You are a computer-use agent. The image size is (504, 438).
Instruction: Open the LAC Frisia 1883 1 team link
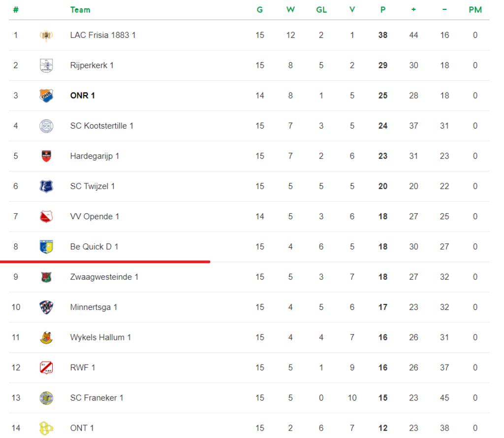tap(103, 35)
